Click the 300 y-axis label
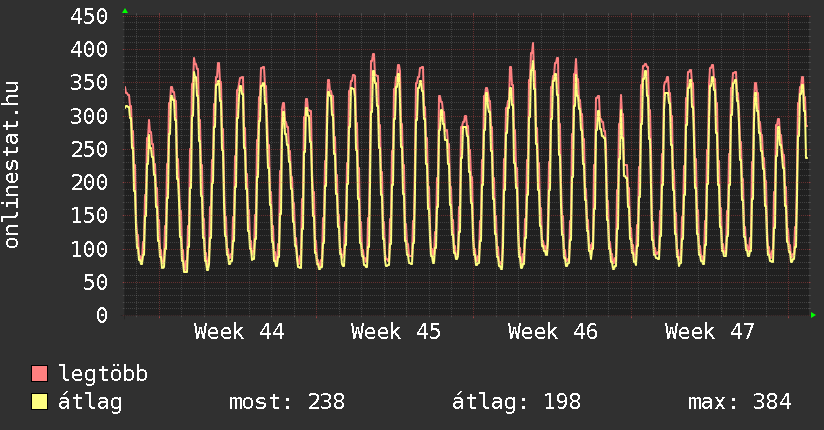The image size is (824, 430). tap(90, 116)
